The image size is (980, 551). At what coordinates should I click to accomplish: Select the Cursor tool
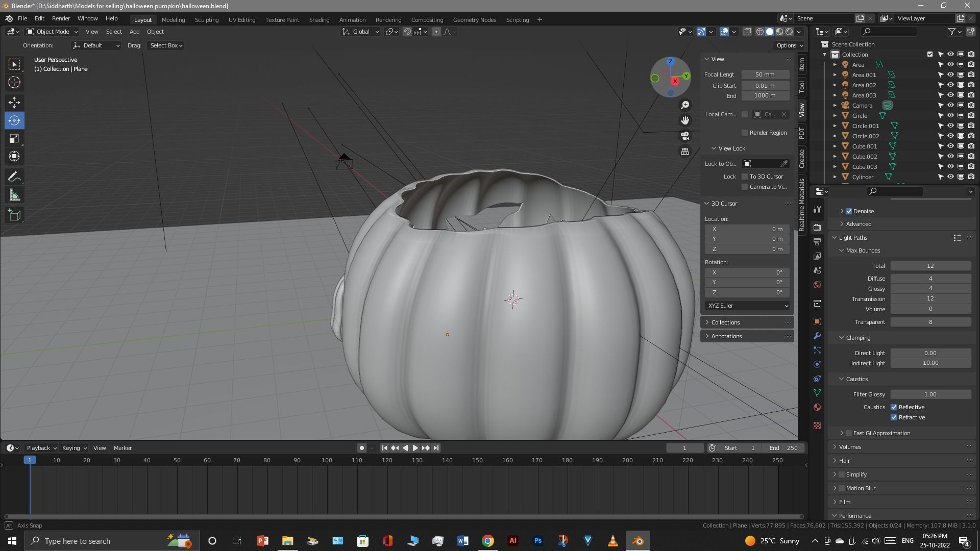[x=14, y=82]
